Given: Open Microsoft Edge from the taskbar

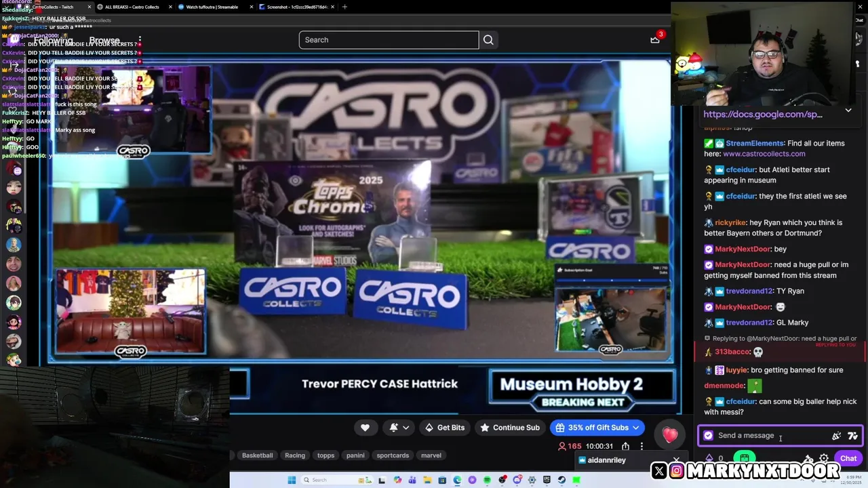Looking at the screenshot, I should tap(457, 480).
